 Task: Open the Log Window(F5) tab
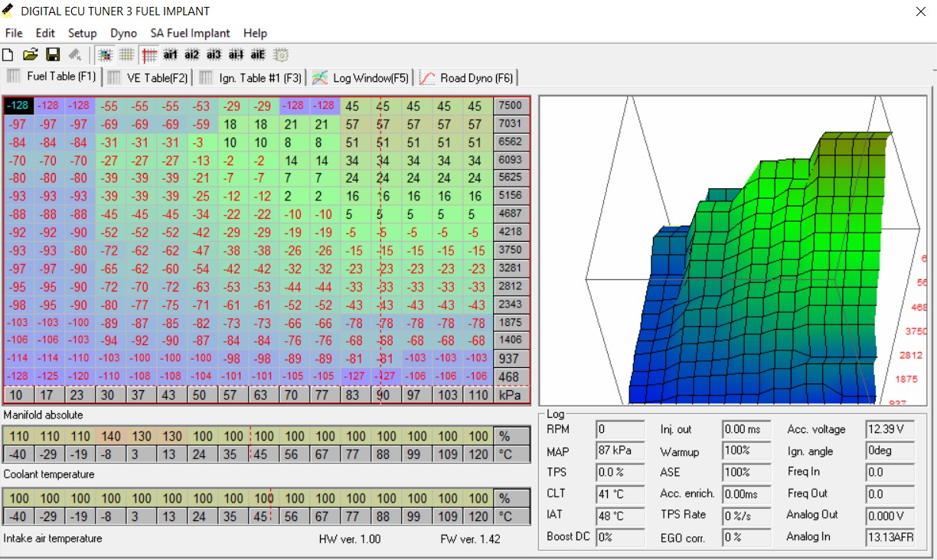[x=361, y=77]
